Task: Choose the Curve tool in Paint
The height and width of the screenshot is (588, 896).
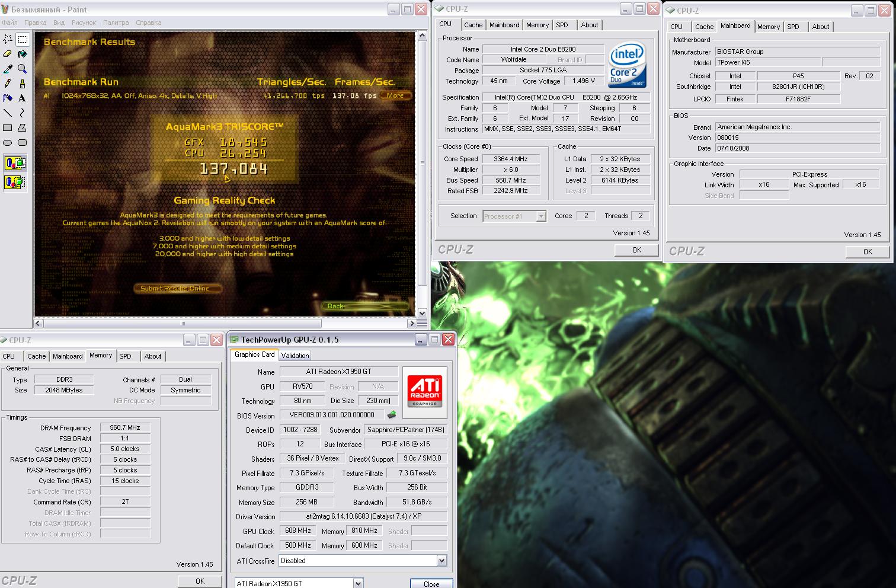Action: pyautogui.click(x=23, y=113)
